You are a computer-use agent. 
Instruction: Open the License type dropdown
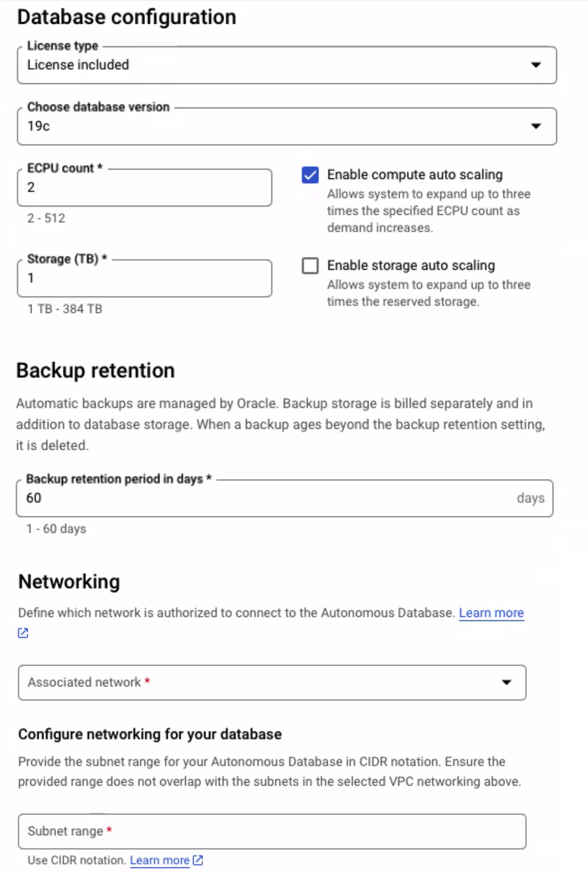[x=537, y=65]
